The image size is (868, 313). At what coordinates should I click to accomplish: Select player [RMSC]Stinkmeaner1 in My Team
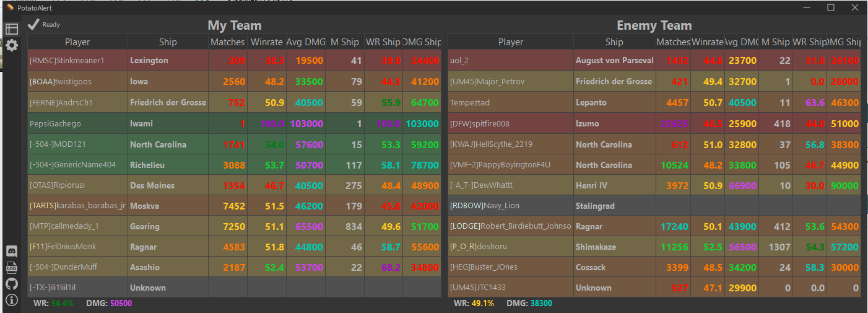point(67,61)
